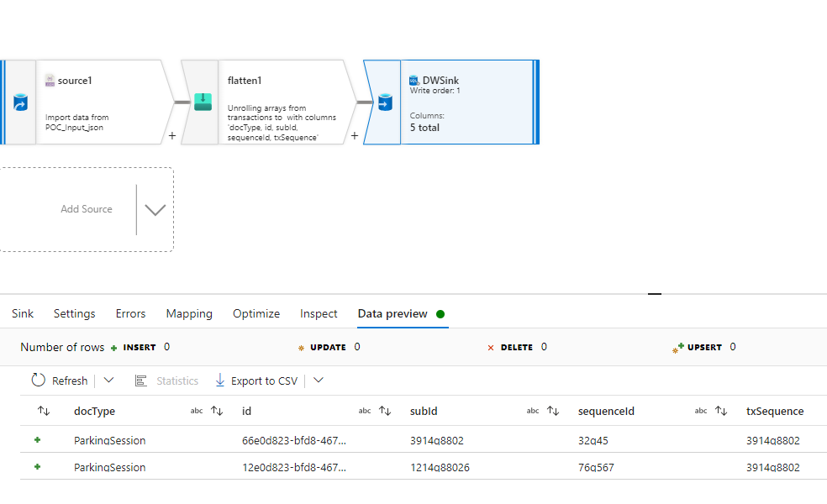
Task: Add transformation after source1 with plus
Action: pyautogui.click(x=172, y=136)
